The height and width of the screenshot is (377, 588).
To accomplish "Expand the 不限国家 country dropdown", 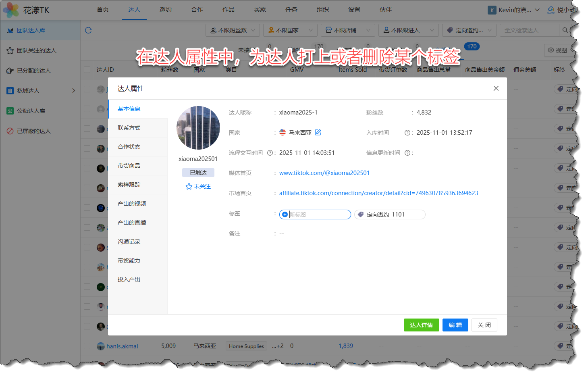I will (x=290, y=30).
